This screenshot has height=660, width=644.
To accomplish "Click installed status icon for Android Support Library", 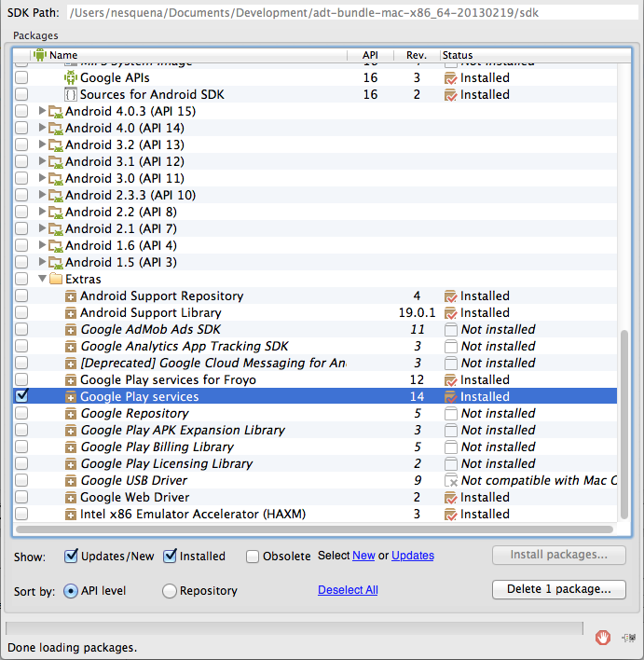I will 450,313.
